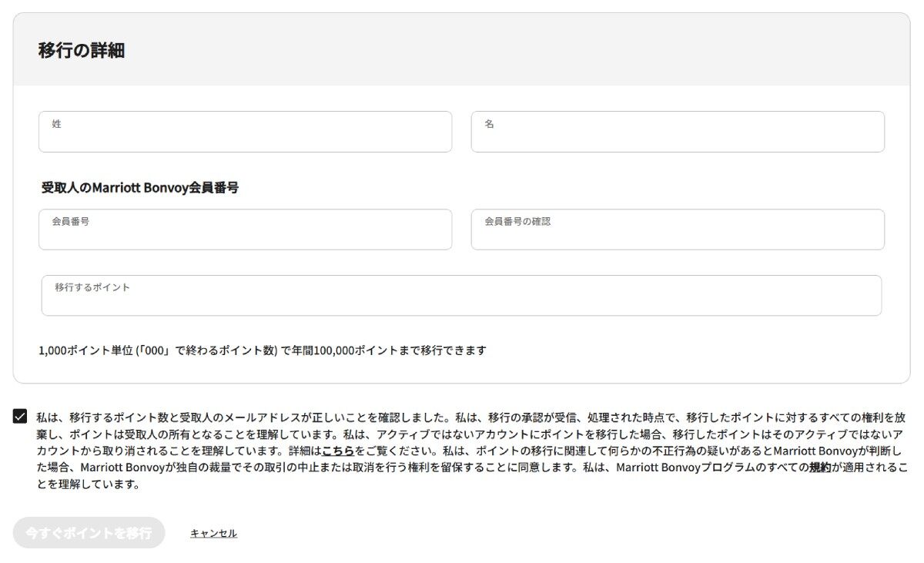The height and width of the screenshot is (563, 924).
Task: Click the 受取人のMarriott Bonvoy会員番号 label
Action: [140, 188]
